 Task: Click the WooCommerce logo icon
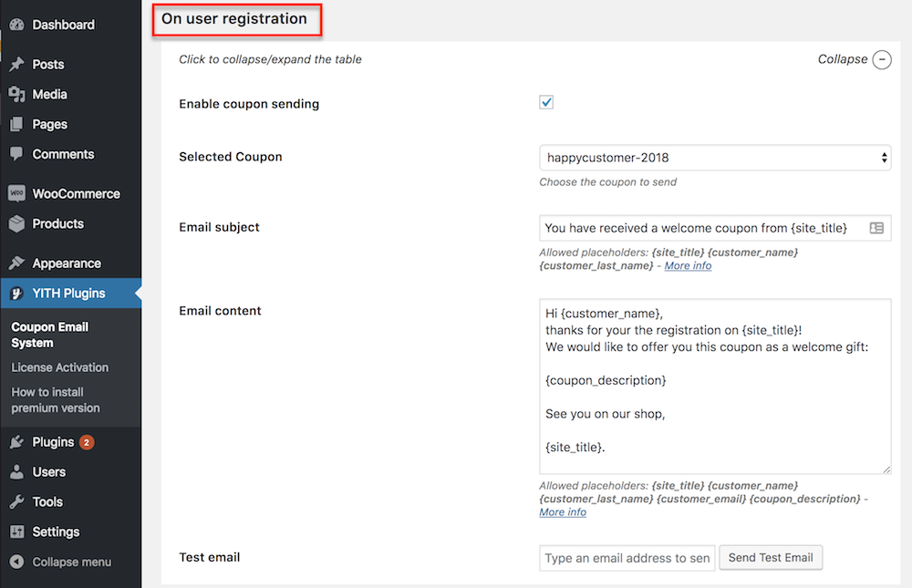16,193
